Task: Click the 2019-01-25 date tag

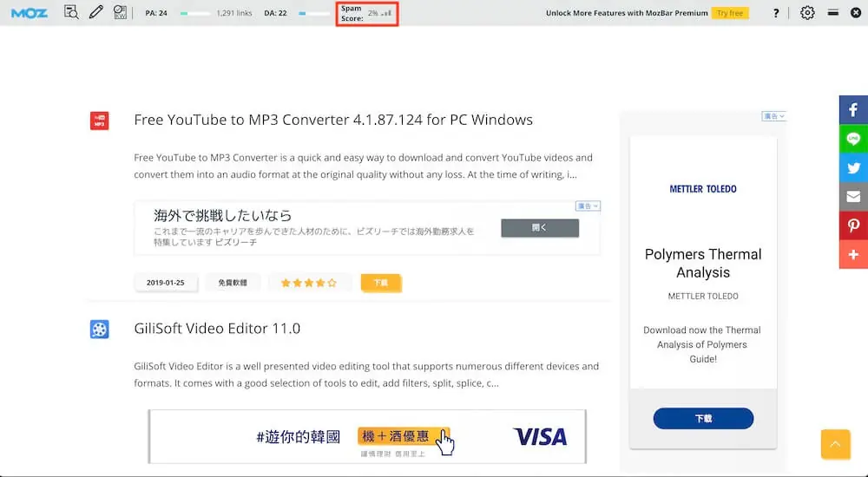Action: pyautogui.click(x=166, y=283)
